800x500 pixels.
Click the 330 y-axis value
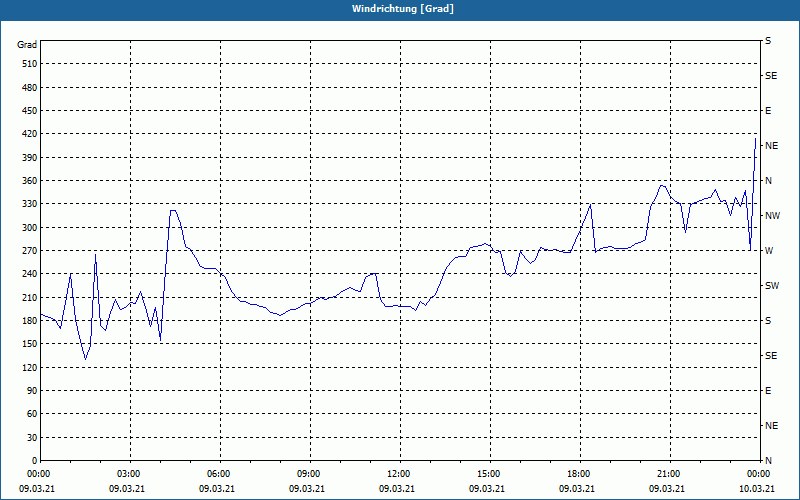pos(30,204)
